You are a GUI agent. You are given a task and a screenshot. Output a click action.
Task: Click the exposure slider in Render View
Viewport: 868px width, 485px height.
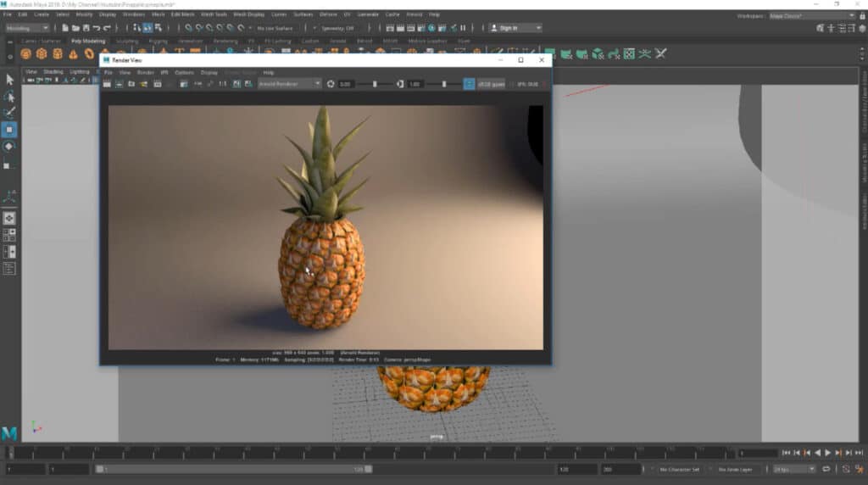pyautogui.click(x=374, y=84)
